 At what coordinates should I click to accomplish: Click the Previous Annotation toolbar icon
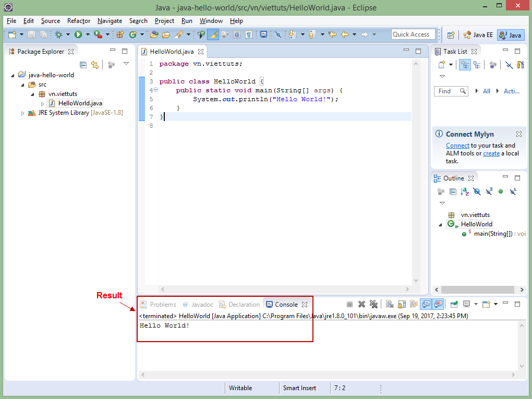pyautogui.click(x=312, y=34)
